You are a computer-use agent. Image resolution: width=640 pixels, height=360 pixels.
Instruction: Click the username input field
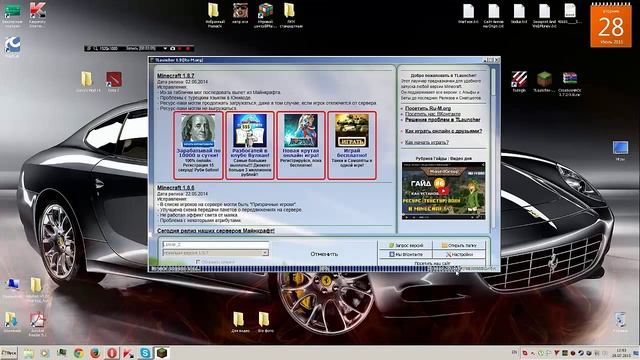click(216, 244)
